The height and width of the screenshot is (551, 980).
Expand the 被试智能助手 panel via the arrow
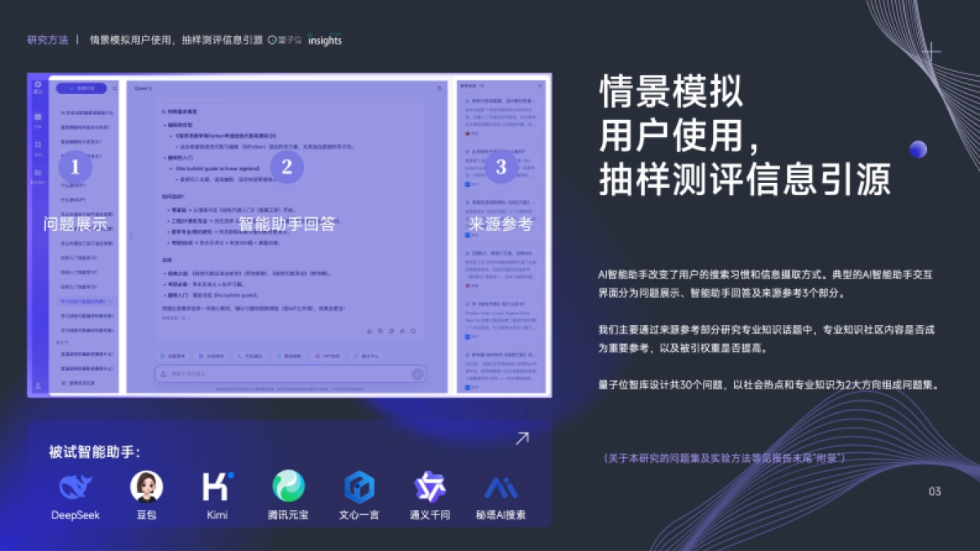coord(521,438)
